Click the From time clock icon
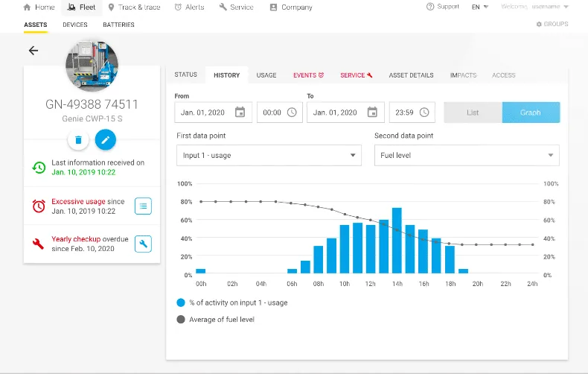The width and height of the screenshot is (588, 374). pyautogui.click(x=292, y=112)
